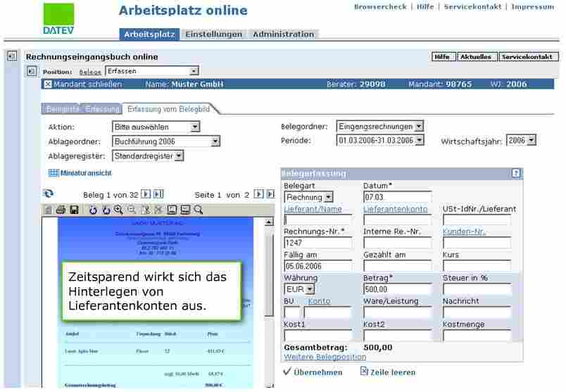Click the second blue rotate icon
Viewport: 566px width, 392px height.
coord(106,210)
